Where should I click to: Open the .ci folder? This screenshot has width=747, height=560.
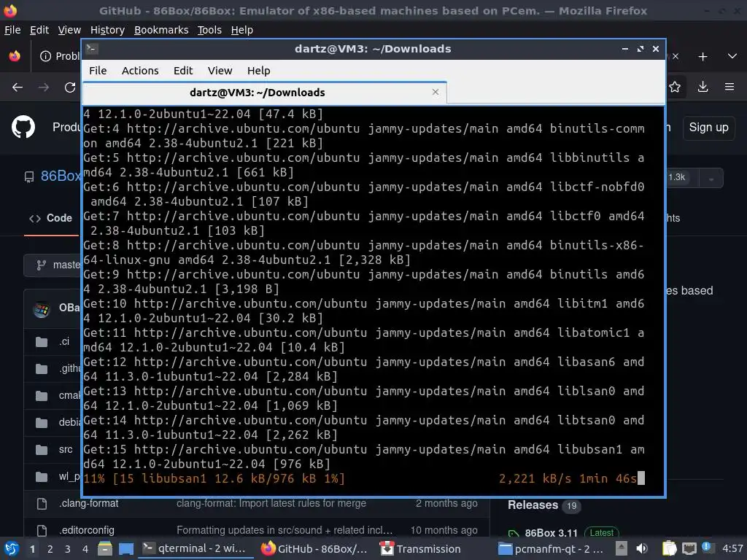[64, 341]
